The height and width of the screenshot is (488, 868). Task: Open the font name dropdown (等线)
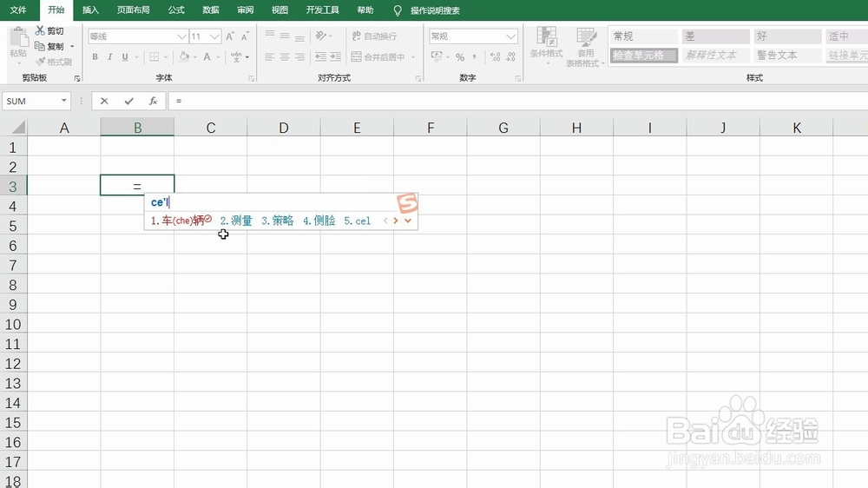tap(181, 36)
